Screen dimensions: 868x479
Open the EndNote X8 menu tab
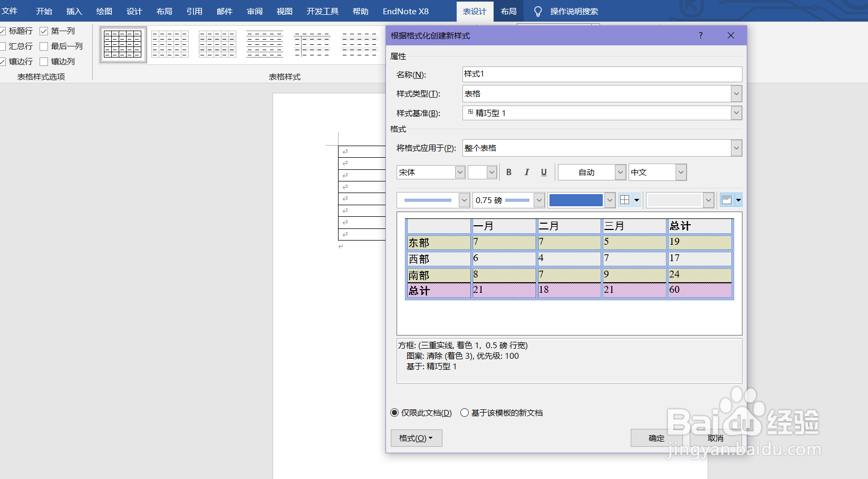pos(406,11)
